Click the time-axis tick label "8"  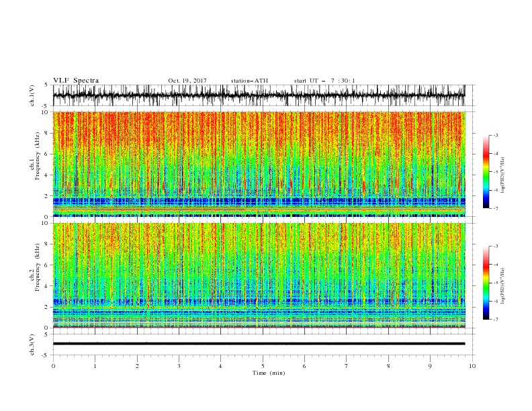pyautogui.click(x=388, y=366)
